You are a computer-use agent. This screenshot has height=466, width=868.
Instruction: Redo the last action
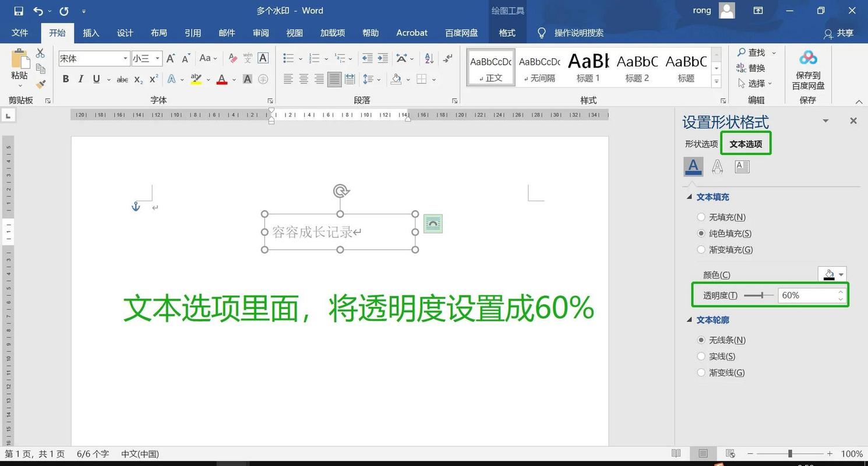(x=64, y=11)
